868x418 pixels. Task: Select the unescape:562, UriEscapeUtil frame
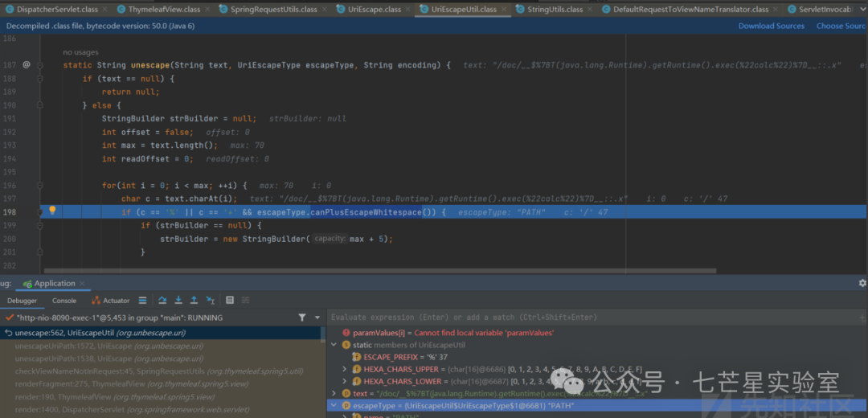pyautogui.click(x=161, y=333)
